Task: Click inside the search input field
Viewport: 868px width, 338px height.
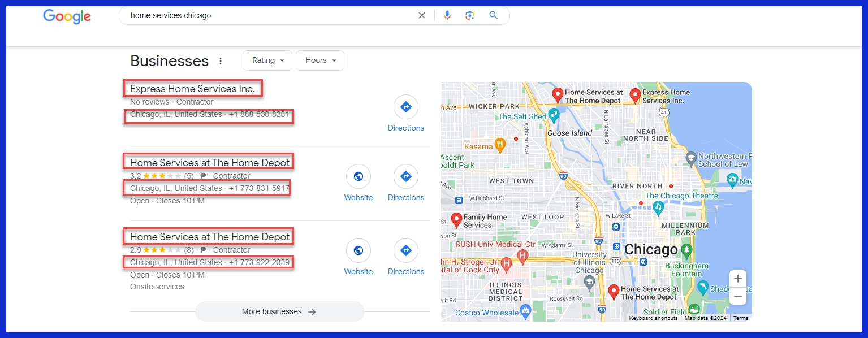Action: [x=254, y=15]
